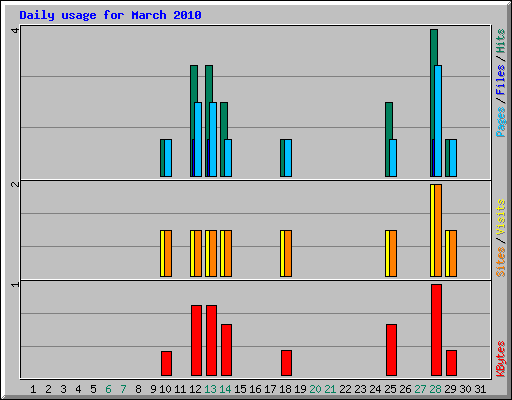This screenshot has height=400, width=512.
Task: Click the "Pages" legend label
Action: point(501,122)
